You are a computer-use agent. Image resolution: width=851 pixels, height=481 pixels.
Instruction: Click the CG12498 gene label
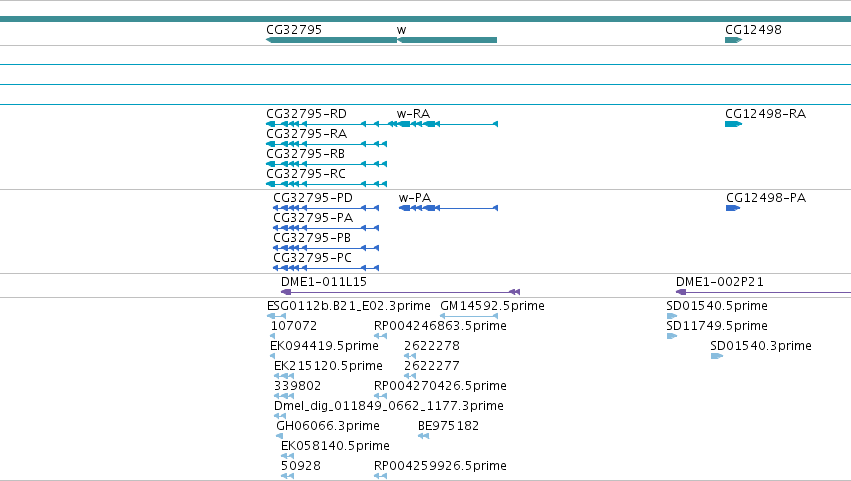pyautogui.click(x=753, y=30)
